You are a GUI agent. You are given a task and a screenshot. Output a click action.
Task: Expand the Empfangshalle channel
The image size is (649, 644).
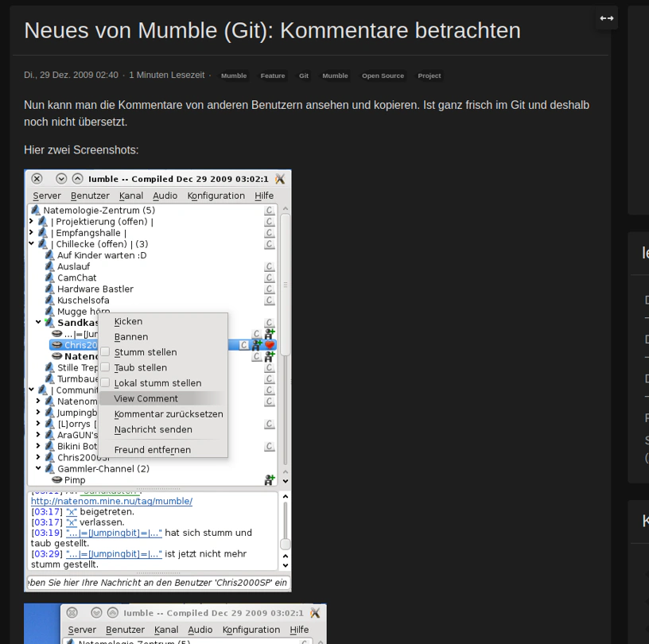[32, 233]
